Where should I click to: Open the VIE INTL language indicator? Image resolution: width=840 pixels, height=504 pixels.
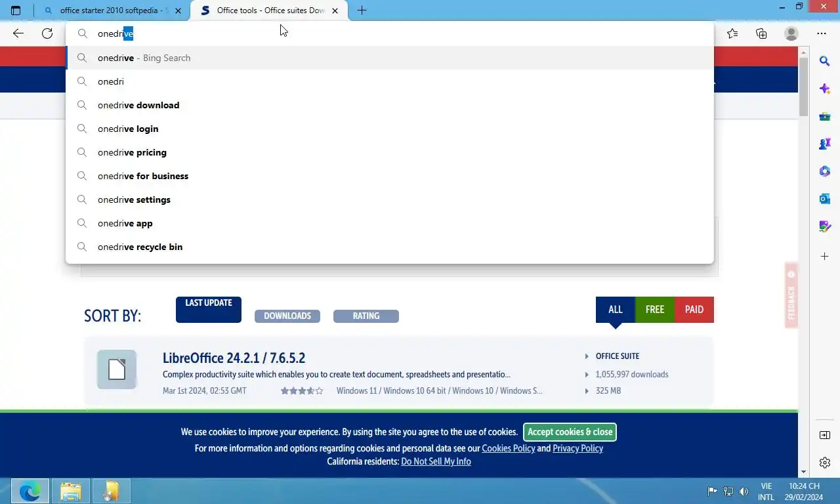[766, 492]
